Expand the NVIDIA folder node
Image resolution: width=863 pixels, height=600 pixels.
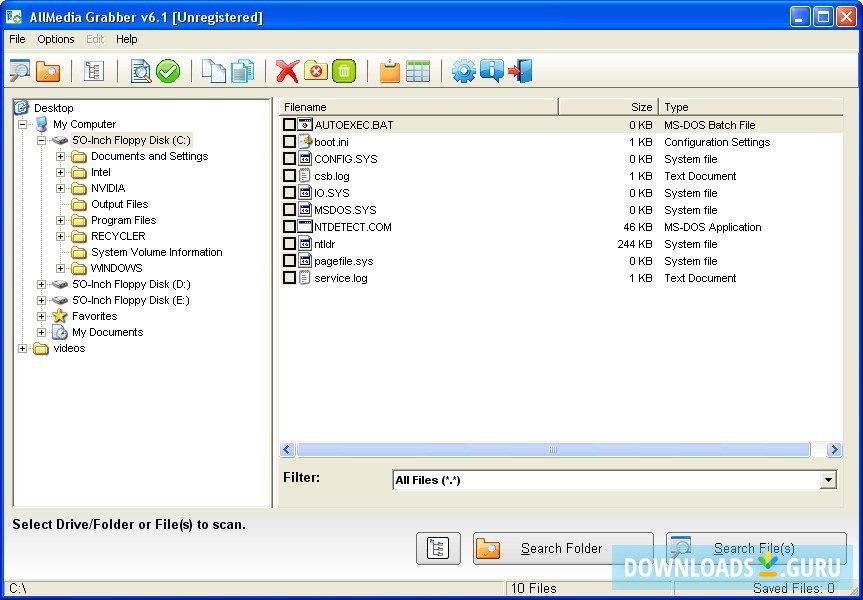pos(61,188)
